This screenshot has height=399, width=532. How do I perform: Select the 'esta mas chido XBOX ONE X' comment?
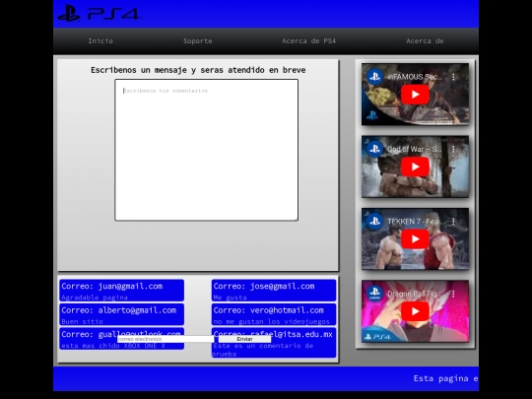coord(122,338)
